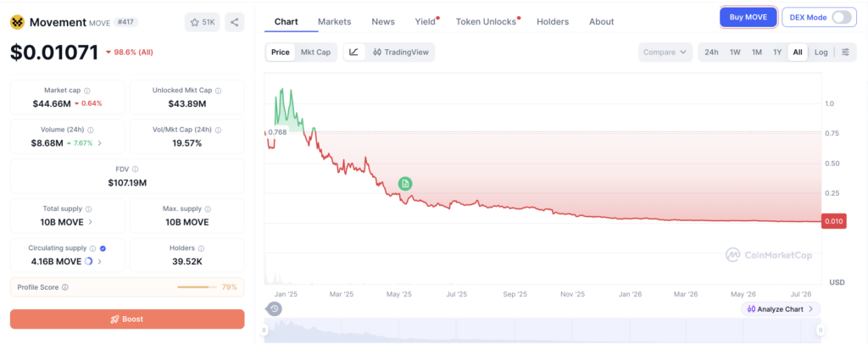
Task: Expand Circulating supply 4.16B MOVE chevron
Action: (x=100, y=262)
